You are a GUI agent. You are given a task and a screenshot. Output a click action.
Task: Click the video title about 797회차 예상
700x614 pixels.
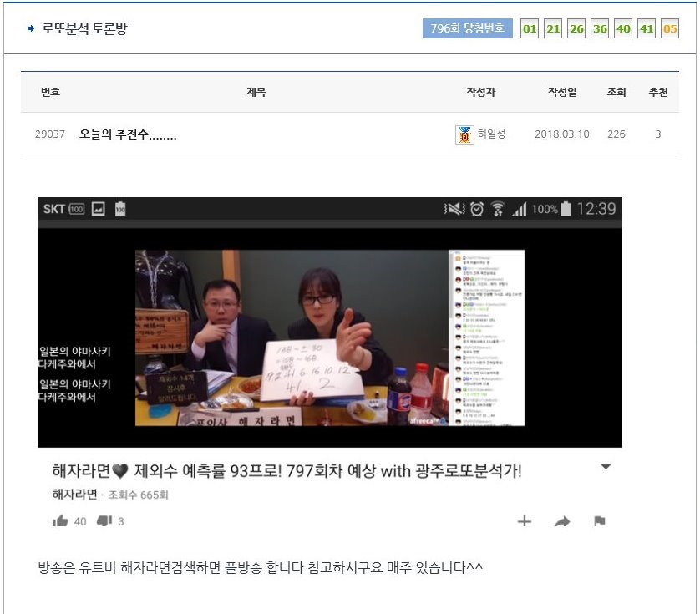(287, 471)
